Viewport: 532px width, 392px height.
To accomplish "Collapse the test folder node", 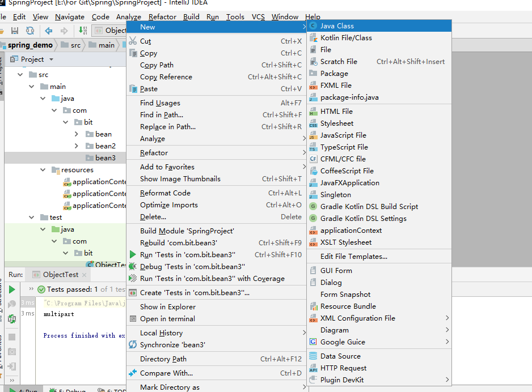I will click(32, 217).
